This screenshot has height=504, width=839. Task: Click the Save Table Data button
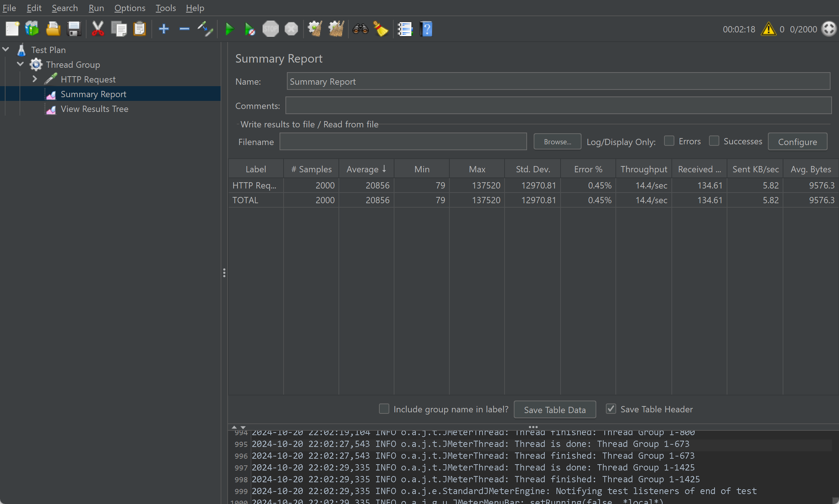(x=555, y=409)
